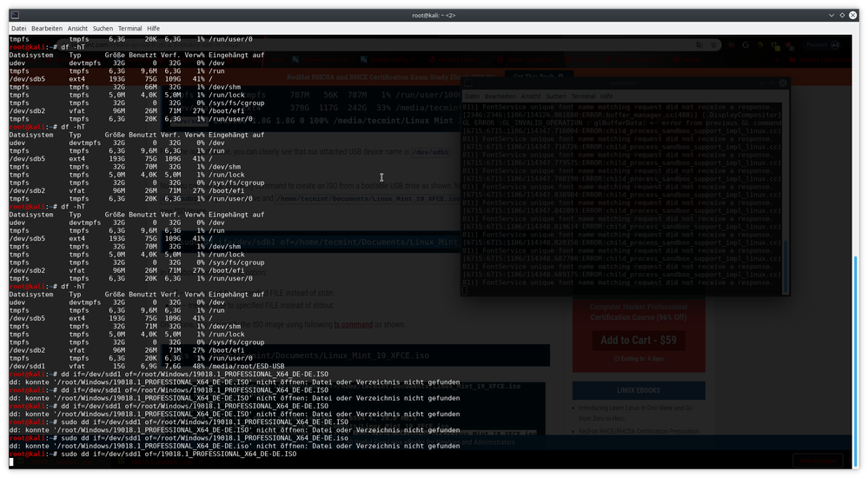
Task: Click the /media/root/ESD-USB mount row
Action: click(147, 366)
